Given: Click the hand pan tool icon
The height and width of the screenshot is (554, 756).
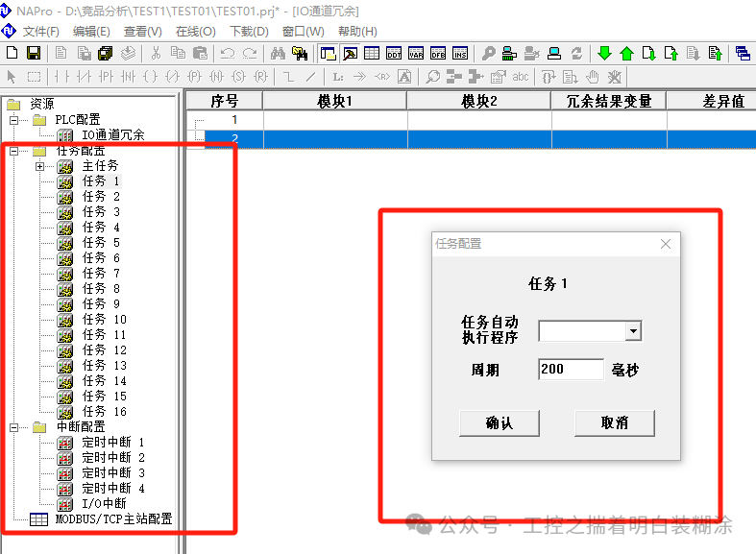Looking at the screenshot, I should (x=592, y=77).
